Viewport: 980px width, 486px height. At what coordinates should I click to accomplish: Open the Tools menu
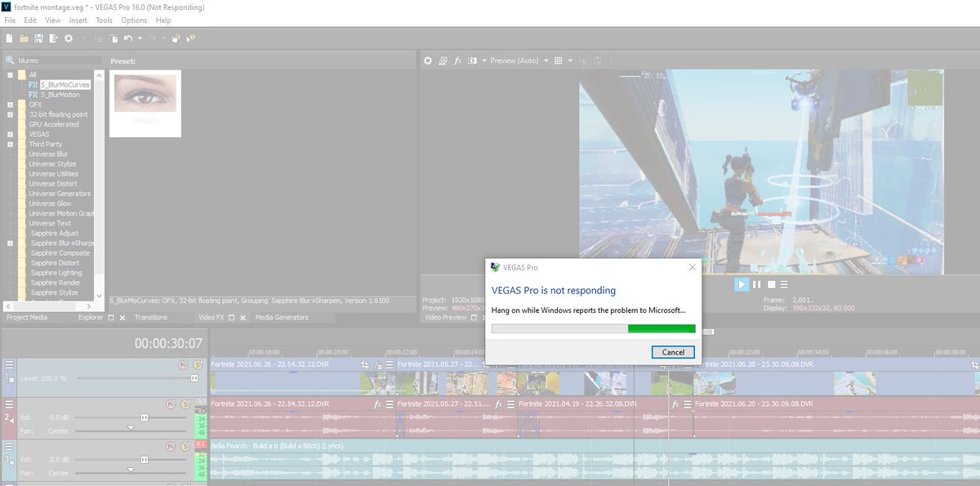point(104,20)
